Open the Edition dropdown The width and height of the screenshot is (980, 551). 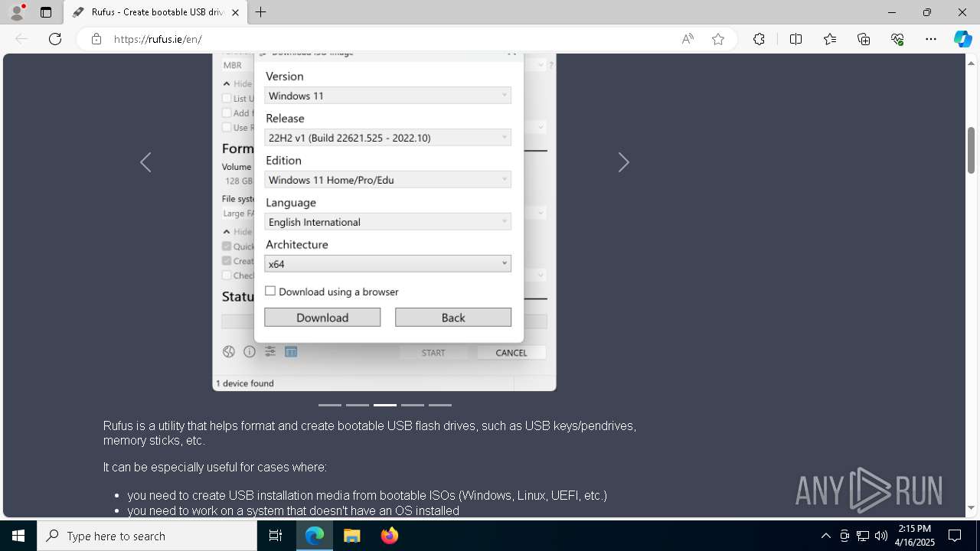[387, 180]
